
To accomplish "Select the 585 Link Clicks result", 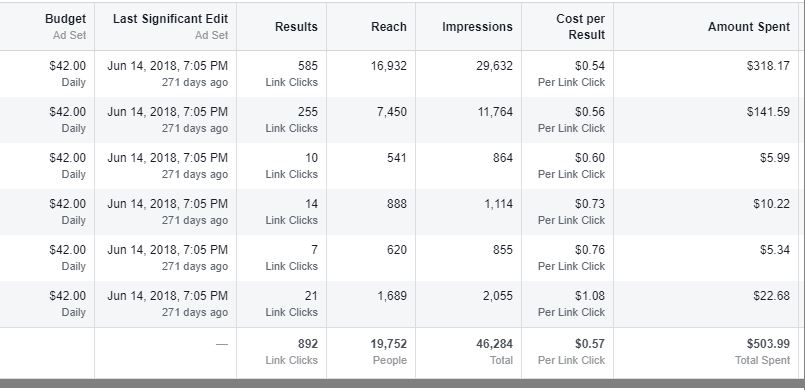I will (x=292, y=74).
